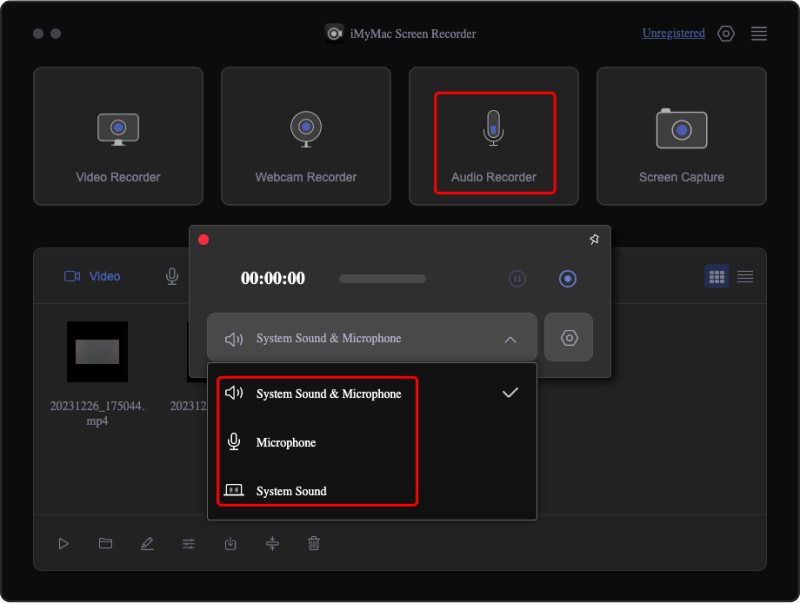Open app settings hexagon icon in title bar
Viewport: 800px width, 603px height.
point(726,34)
